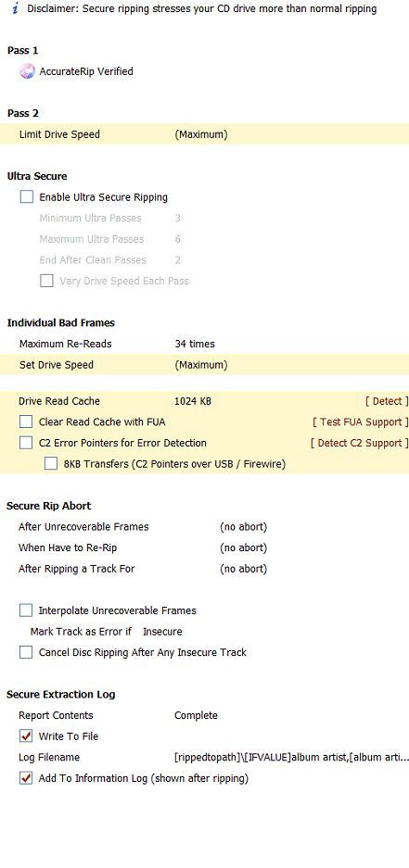This screenshot has width=409, height=868.
Task: Edit the Log Filename path field
Action: point(291,757)
